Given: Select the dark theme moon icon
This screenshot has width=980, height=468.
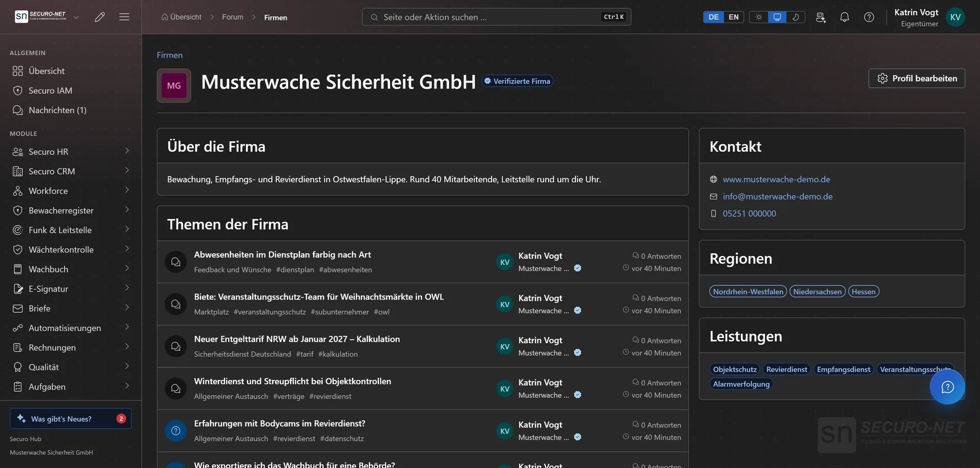Looking at the screenshot, I should click(x=795, y=17).
